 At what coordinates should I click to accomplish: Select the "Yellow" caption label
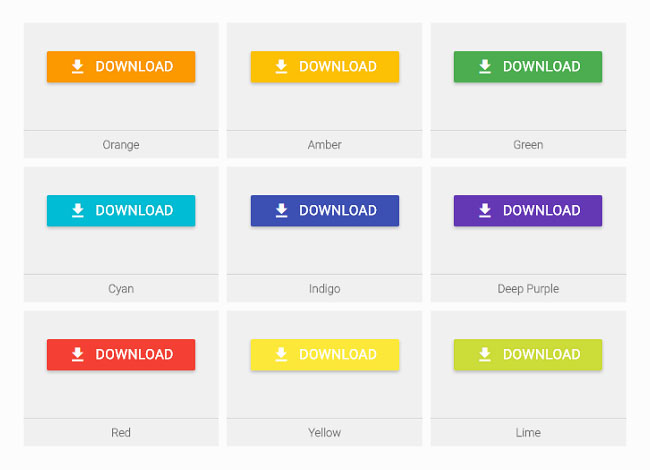pyautogui.click(x=324, y=433)
